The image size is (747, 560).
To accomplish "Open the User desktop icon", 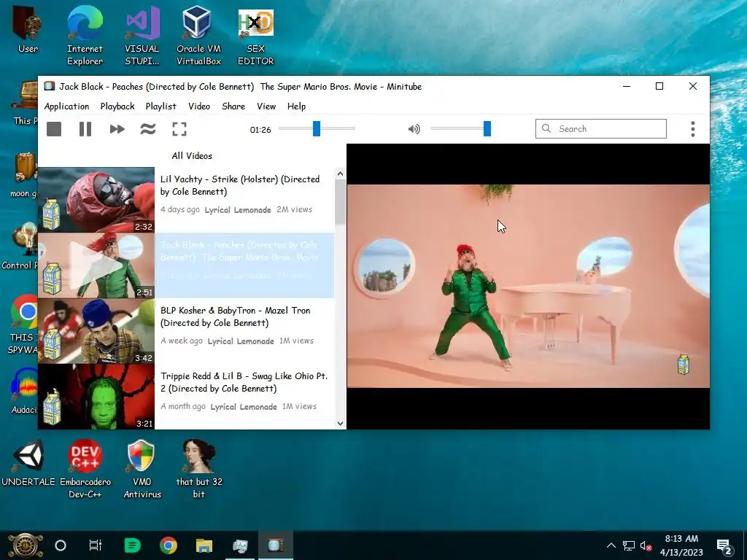I will tap(28, 28).
